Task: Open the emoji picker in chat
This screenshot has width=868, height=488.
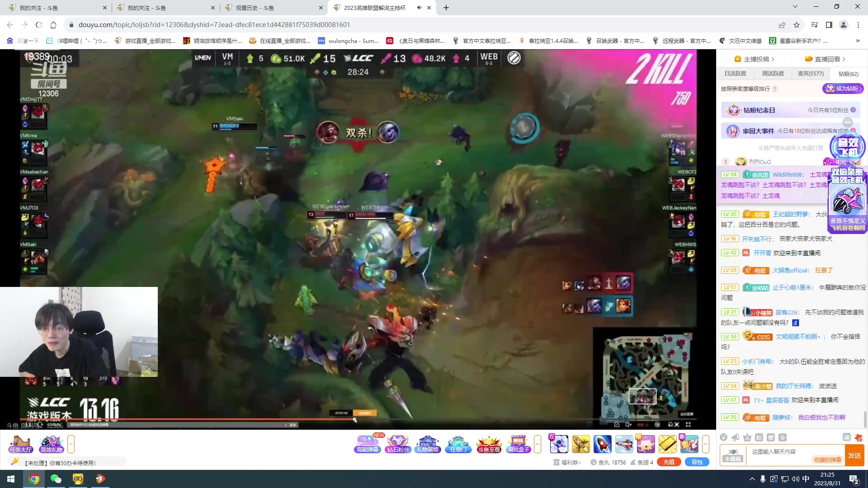Action: pos(724,437)
